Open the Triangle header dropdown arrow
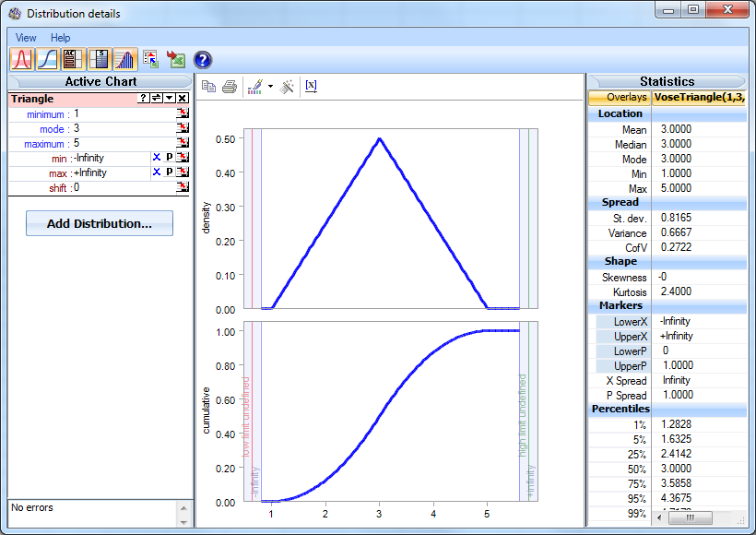 tap(169, 98)
